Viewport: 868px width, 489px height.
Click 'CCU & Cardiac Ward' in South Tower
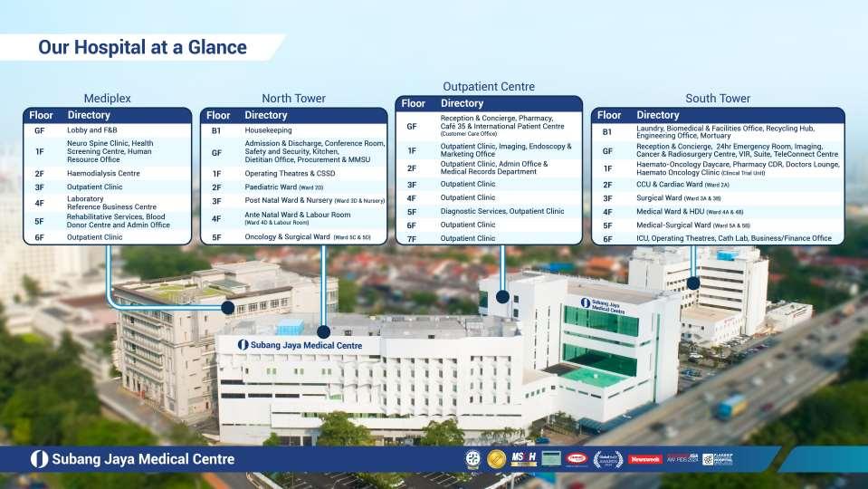(682, 185)
